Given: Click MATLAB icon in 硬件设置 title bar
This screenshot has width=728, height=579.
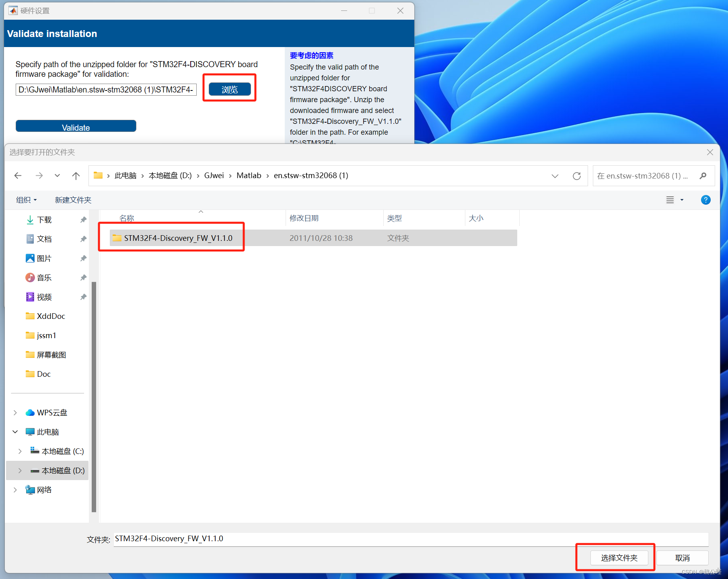Looking at the screenshot, I should [x=13, y=10].
